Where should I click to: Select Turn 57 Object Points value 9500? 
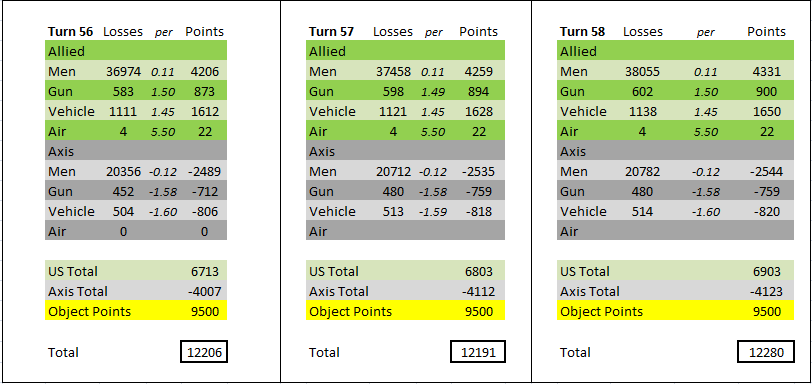[478, 312]
